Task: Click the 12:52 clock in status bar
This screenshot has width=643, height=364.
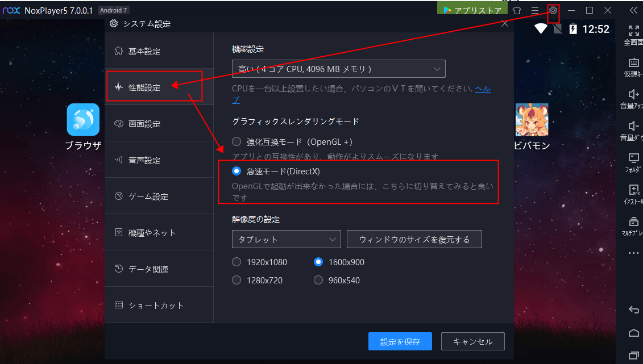Action: pyautogui.click(x=596, y=29)
